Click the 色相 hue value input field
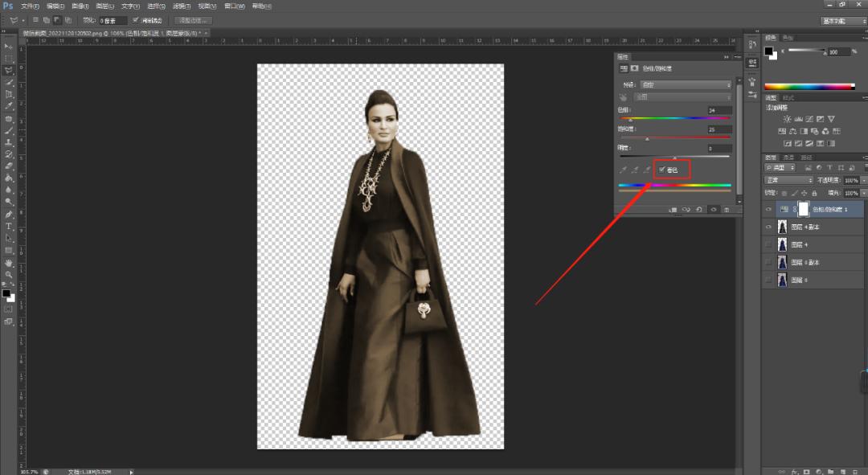The height and width of the screenshot is (475, 868). point(719,110)
